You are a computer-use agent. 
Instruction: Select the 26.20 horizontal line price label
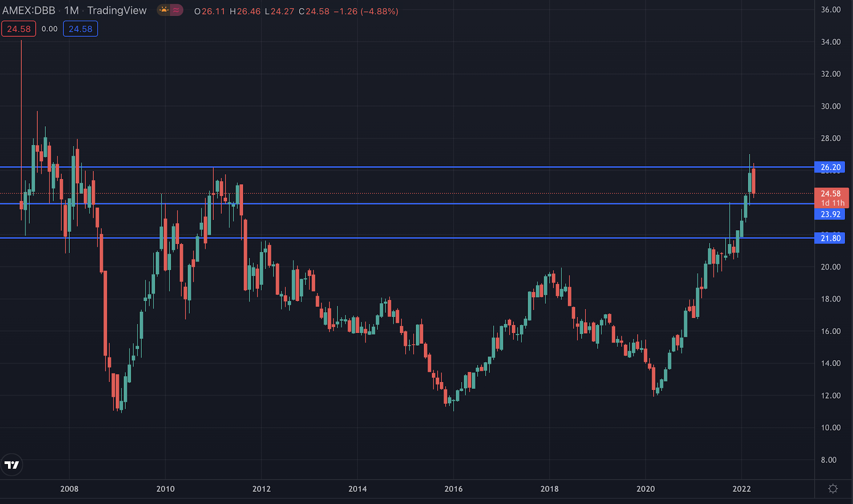tap(830, 167)
